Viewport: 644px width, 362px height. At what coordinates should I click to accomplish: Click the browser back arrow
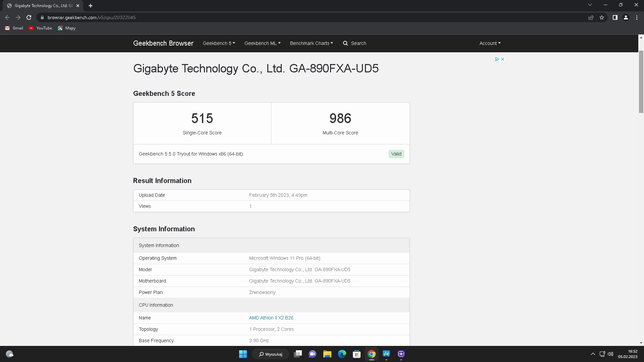coord(7,17)
